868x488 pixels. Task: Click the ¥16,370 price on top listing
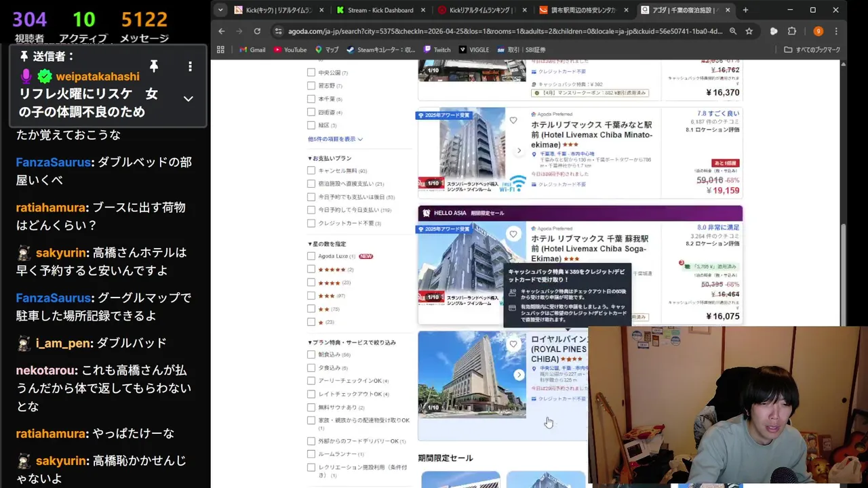coord(722,93)
